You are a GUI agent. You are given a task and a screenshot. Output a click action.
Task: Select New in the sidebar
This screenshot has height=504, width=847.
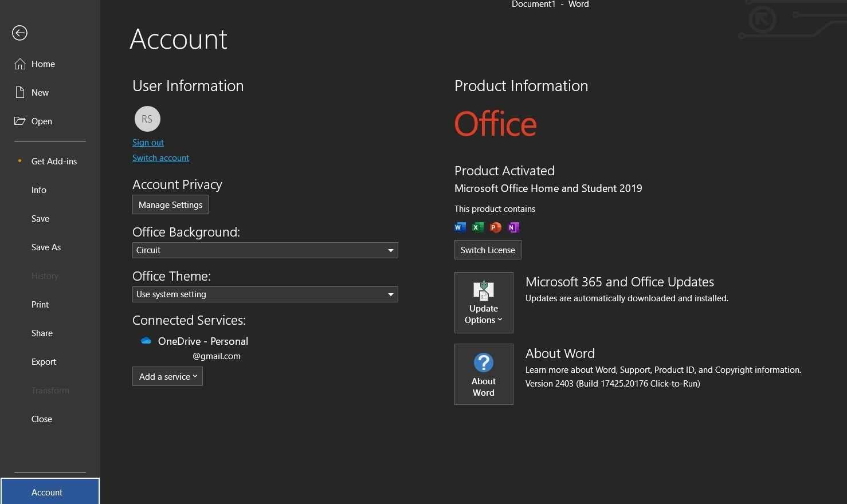coord(50,92)
